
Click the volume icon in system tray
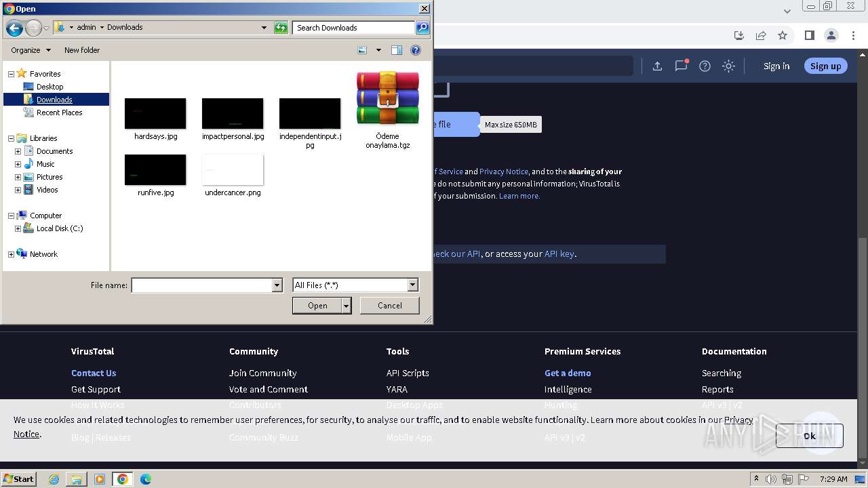771,479
